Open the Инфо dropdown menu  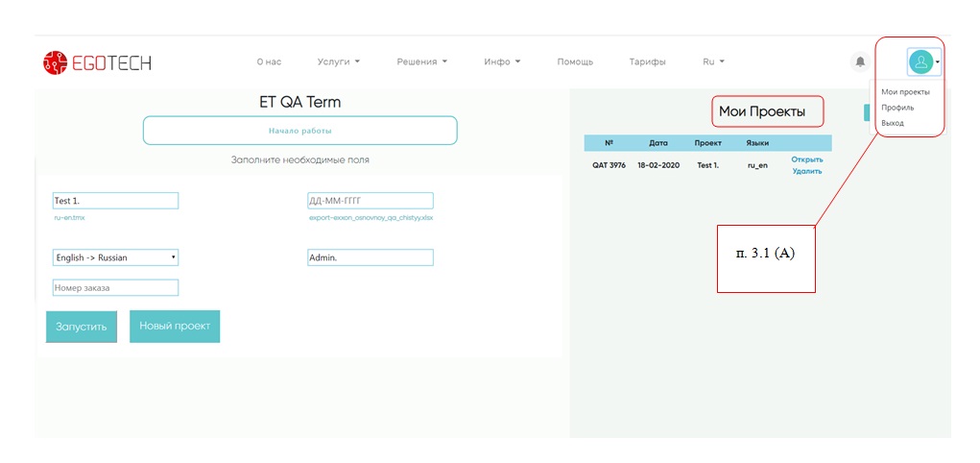tap(502, 61)
